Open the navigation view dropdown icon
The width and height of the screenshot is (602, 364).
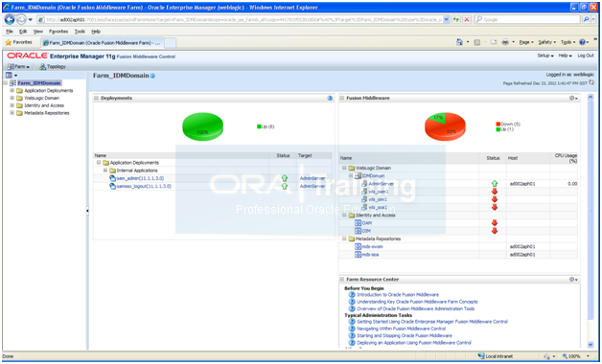(12, 75)
